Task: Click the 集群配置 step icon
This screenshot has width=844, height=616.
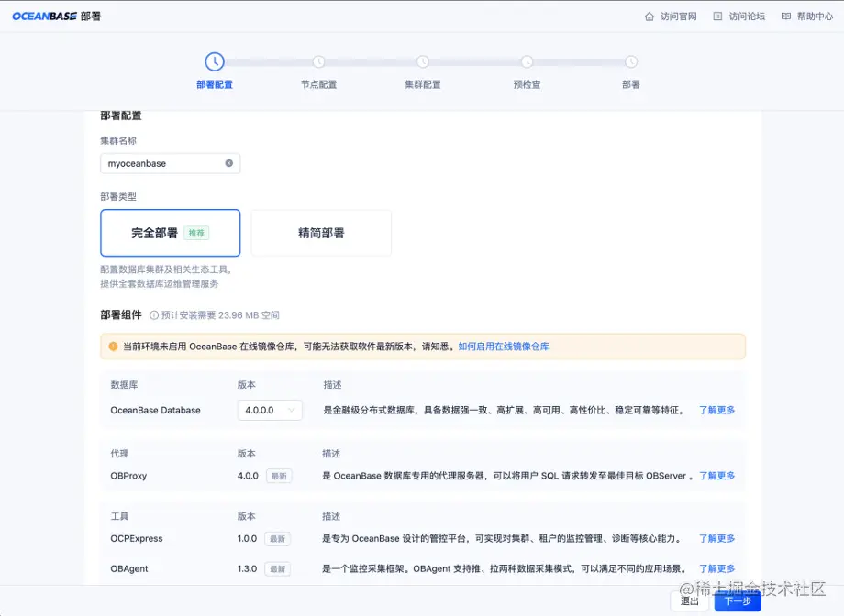Action: coord(423,61)
